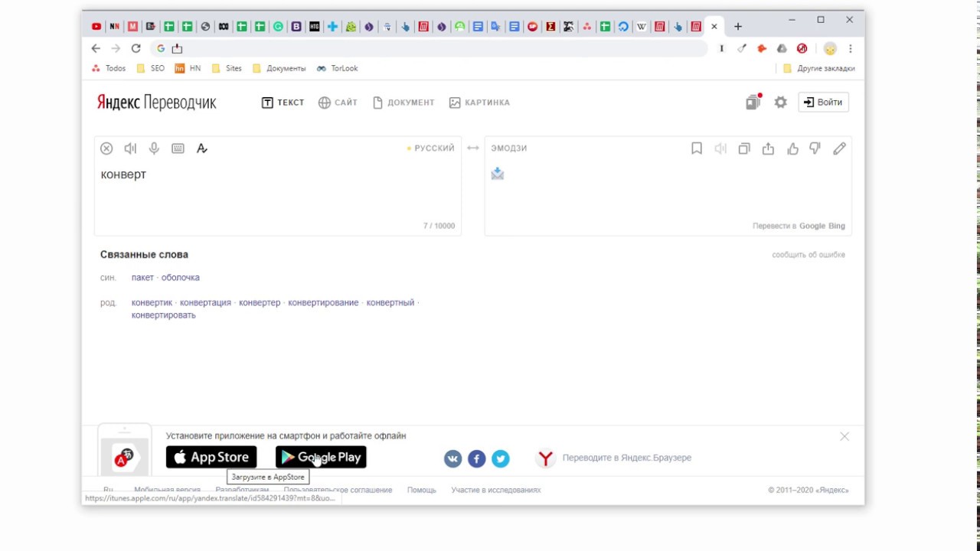Screen dimensions: 980x551
Task: Download from the App Store
Action: pos(211,457)
